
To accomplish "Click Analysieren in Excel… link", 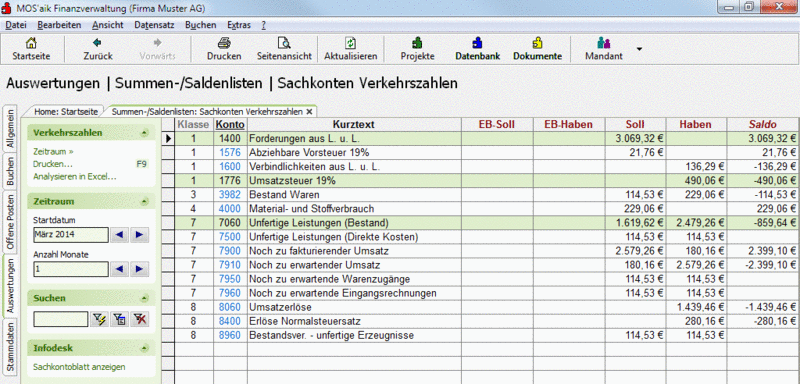I will (75, 176).
